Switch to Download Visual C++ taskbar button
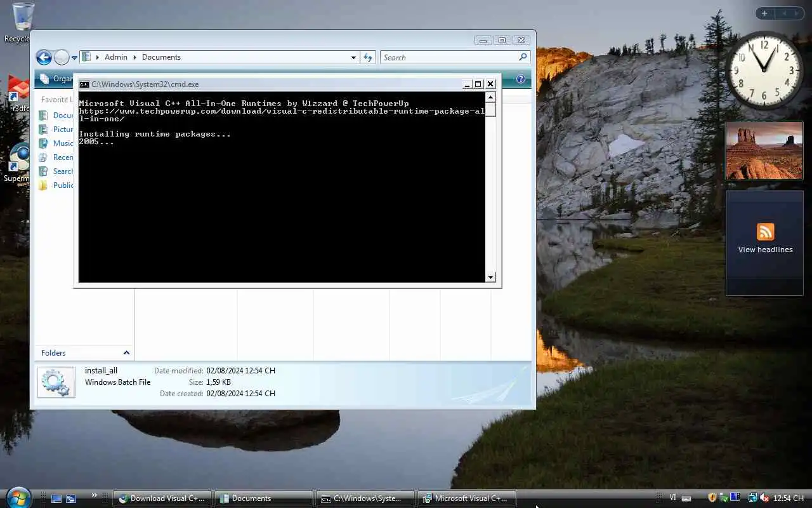 click(x=162, y=498)
